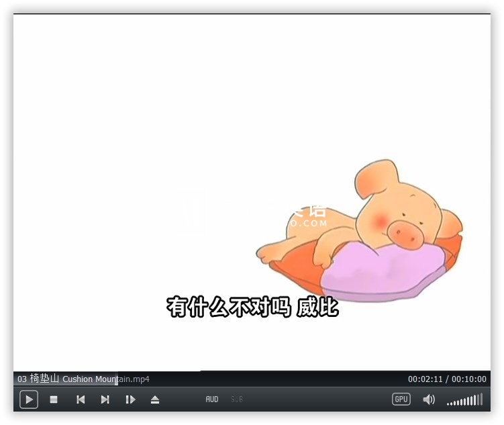Click the total duration 00:10:00

pos(469,379)
